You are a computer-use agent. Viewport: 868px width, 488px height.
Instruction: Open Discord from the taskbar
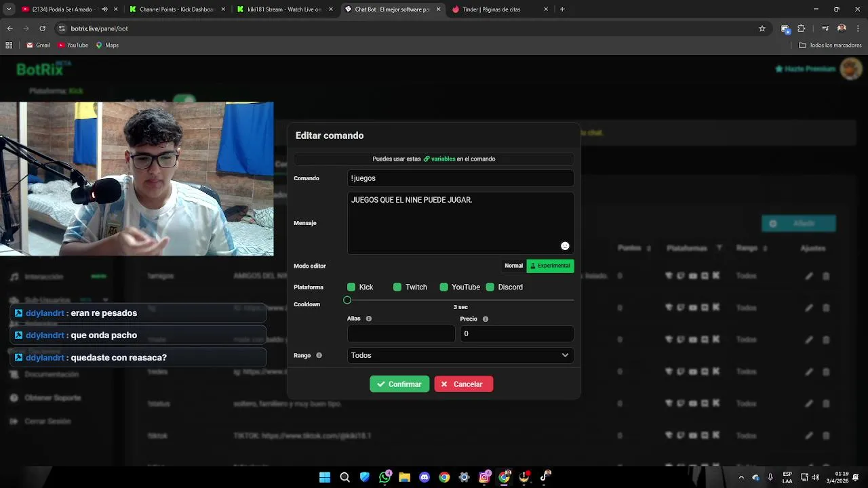click(x=425, y=477)
